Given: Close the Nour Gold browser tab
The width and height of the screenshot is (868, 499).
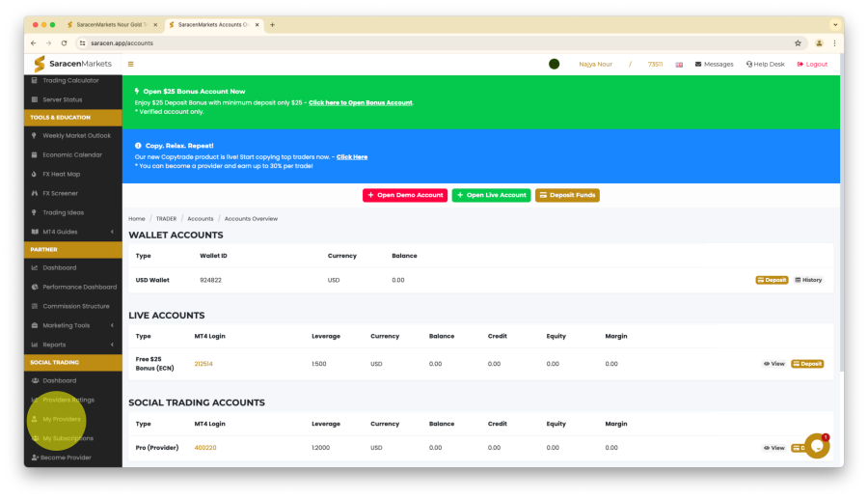Looking at the screenshot, I should (x=155, y=25).
